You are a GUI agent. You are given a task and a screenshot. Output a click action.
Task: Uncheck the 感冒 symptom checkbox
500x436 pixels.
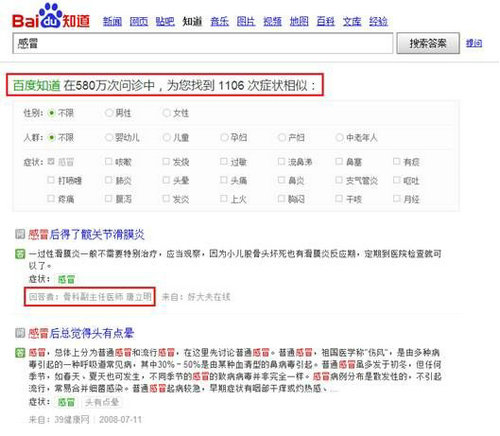click(x=51, y=162)
